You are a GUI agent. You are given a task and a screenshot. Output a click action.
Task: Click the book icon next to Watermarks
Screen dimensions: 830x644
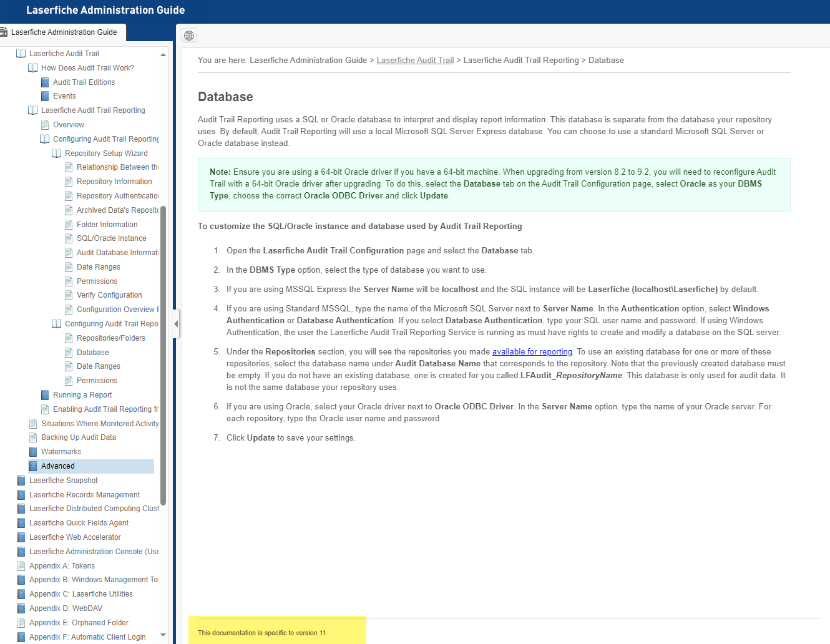33,452
